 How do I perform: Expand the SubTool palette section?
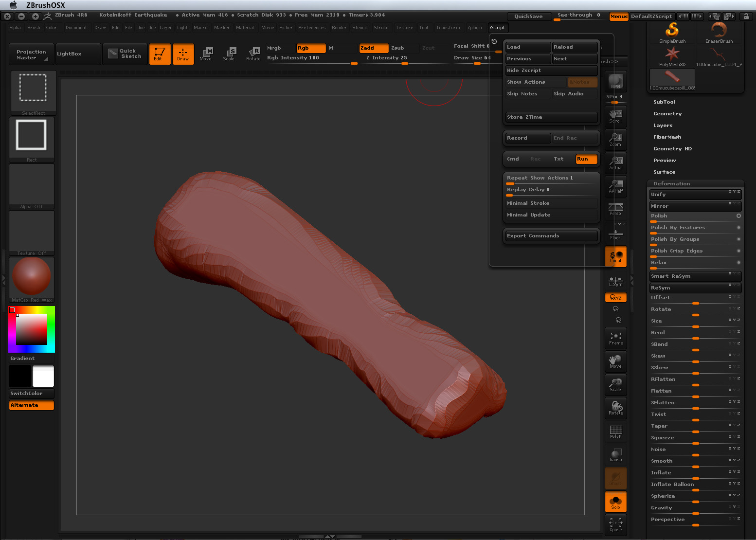pyautogui.click(x=664, y=102)
